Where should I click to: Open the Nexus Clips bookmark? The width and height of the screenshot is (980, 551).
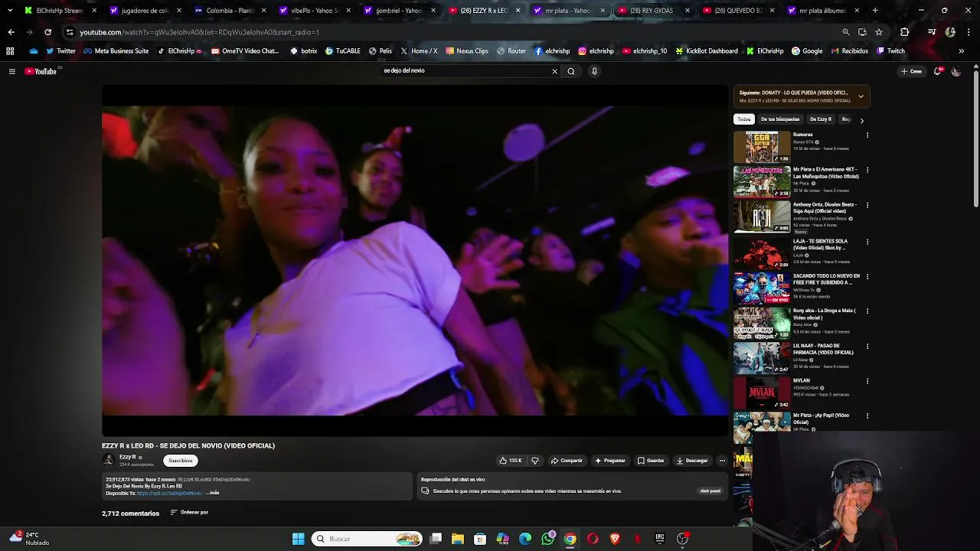click(466, 51)
